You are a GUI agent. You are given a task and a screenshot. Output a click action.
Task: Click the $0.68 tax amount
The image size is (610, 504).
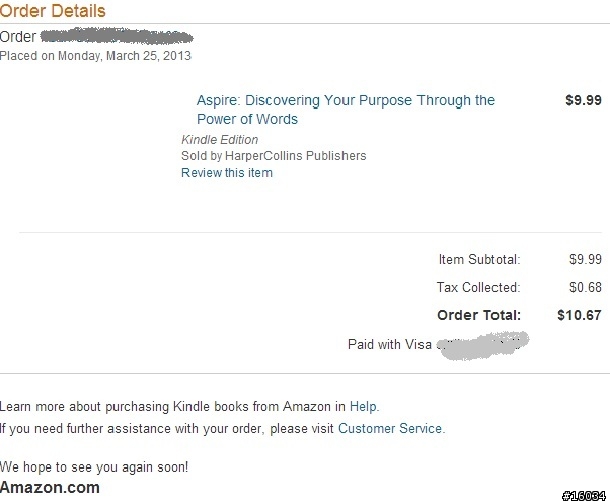click(x=585, y=287)
